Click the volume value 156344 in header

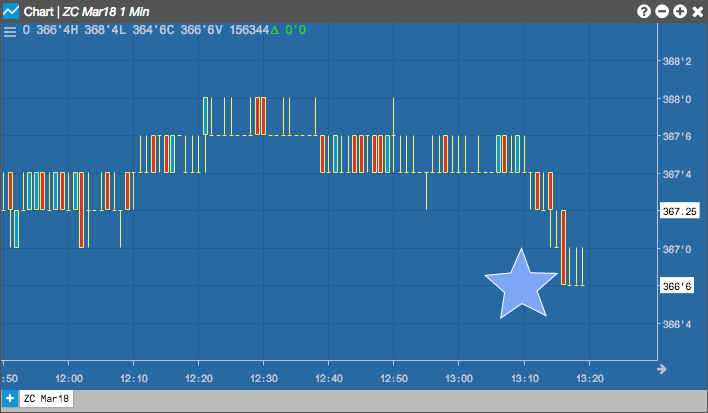click(x=249, y=30)
